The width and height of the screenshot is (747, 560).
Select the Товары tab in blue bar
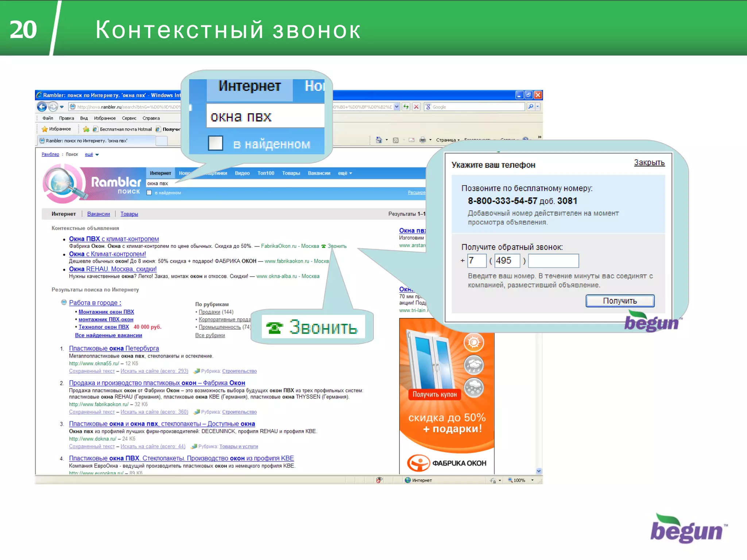coord(291,173)
